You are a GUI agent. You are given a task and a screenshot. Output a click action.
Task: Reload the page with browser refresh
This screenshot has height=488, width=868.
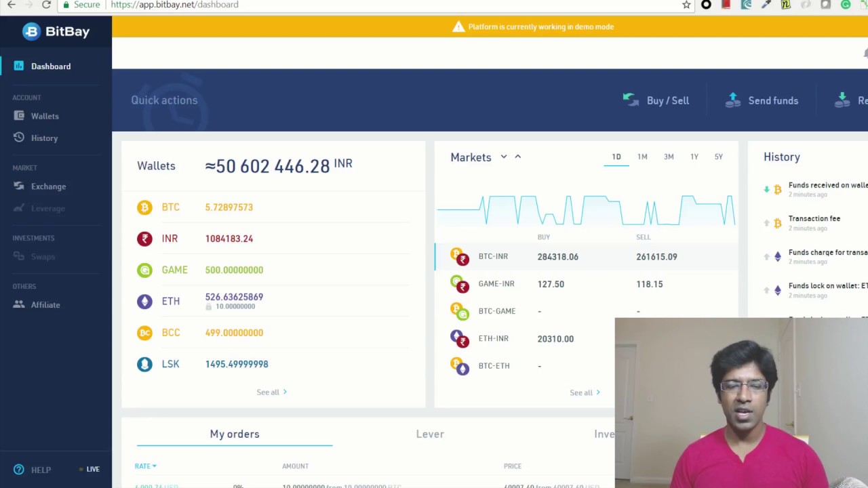(x=46, y=5)
